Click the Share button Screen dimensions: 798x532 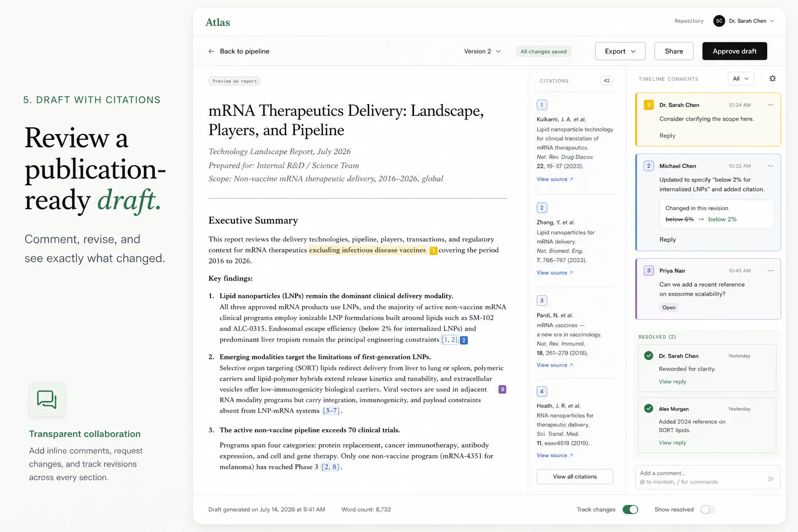pyautogui.click(x=674, y=51)
